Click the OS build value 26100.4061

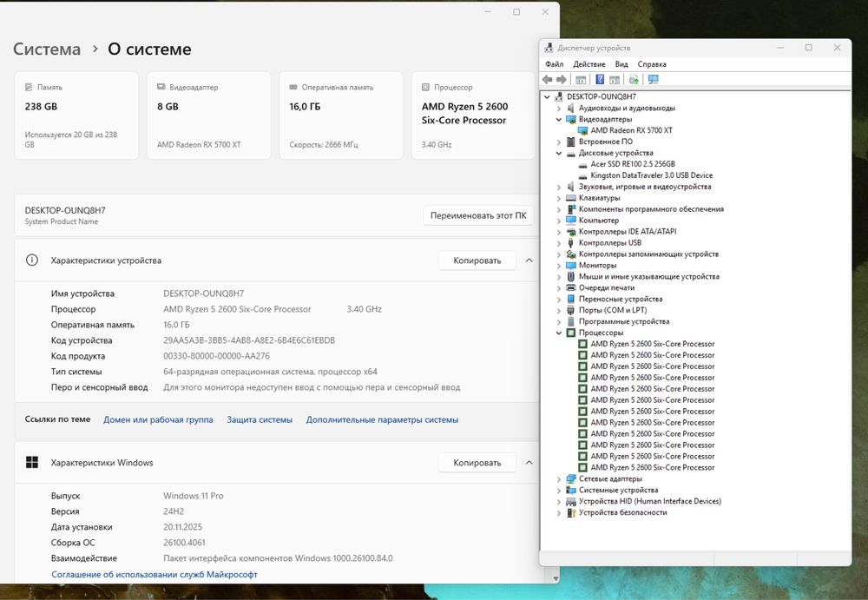[x=184, y=543]
